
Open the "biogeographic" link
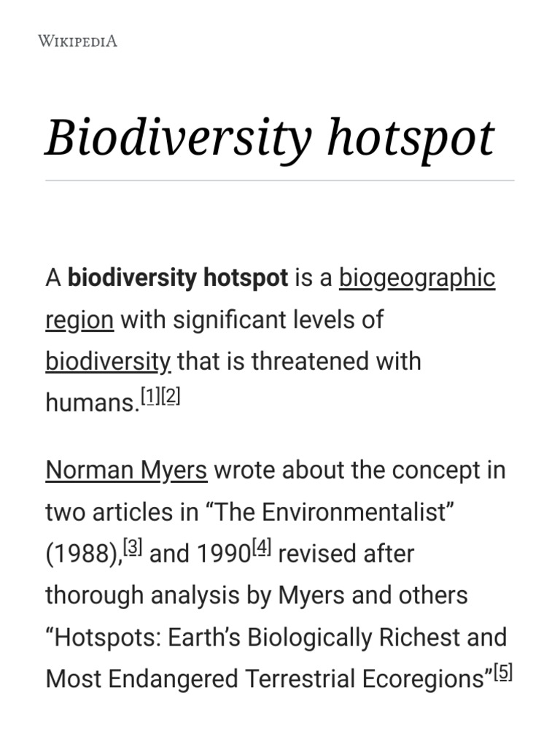417,278
